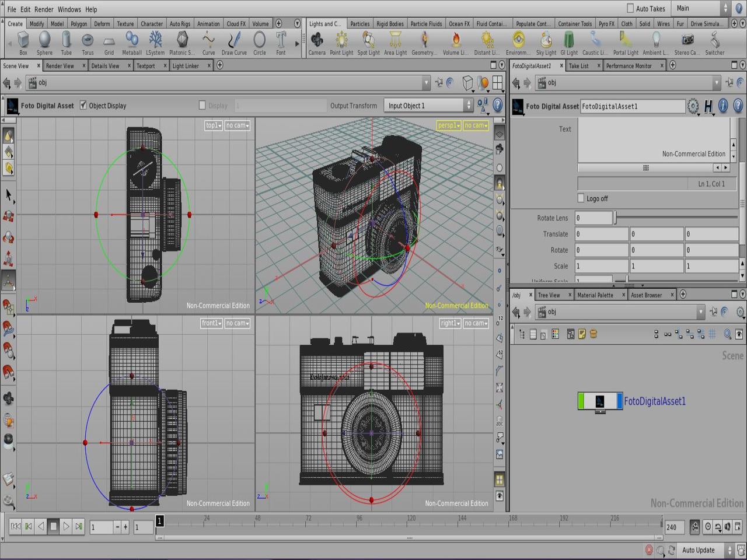Switch to the Material Palette tab
Viewport: 747px width, 560px height.
[595, 295]
